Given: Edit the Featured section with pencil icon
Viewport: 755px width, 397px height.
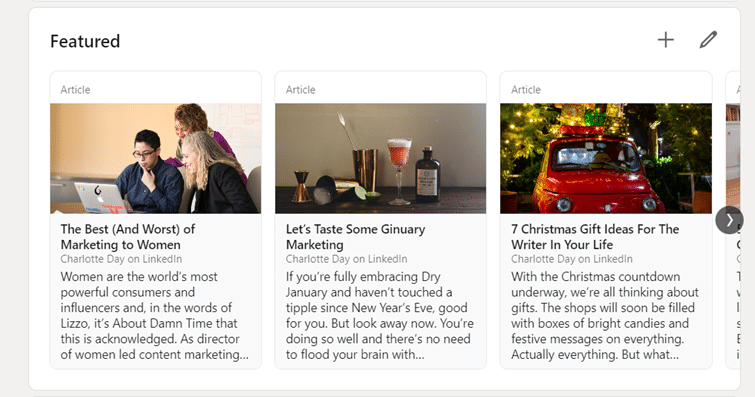Looking at the screenshot, I should point(708,40).
